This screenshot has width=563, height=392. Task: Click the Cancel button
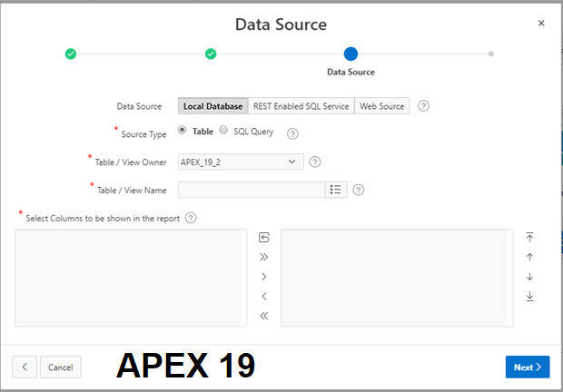[60, 367]
